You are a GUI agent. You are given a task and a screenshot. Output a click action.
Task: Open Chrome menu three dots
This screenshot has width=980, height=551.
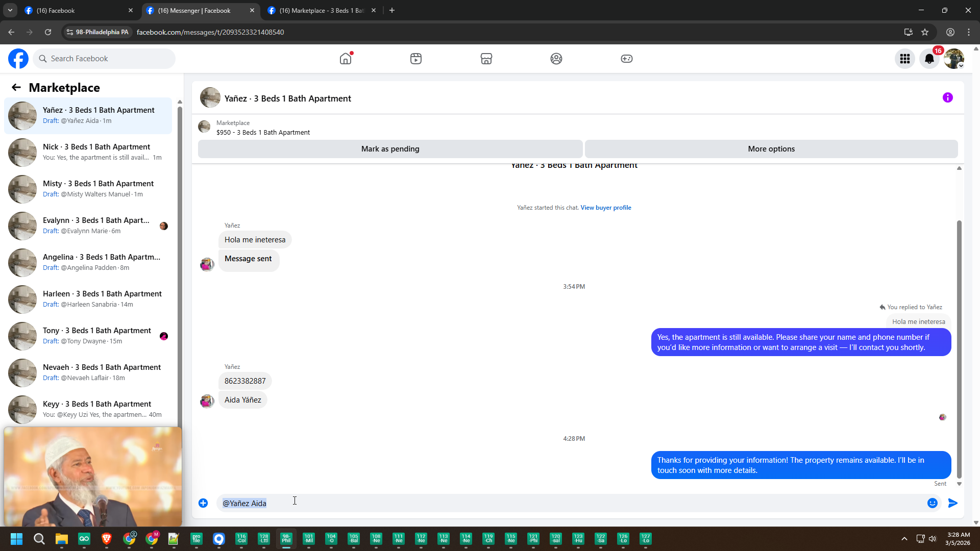tap(969, 32)
